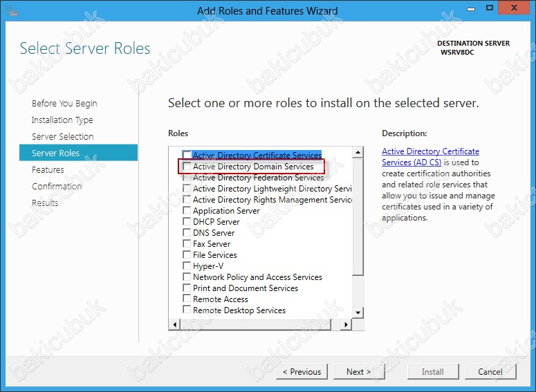
Task: Check the Application Server role
Action: [187, 210]
